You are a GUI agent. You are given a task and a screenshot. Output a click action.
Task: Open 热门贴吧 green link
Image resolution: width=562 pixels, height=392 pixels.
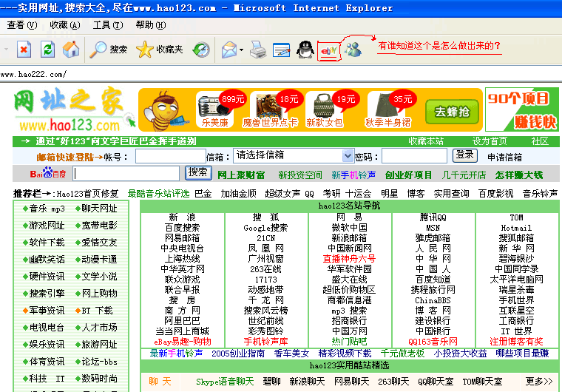coord(349,342)
